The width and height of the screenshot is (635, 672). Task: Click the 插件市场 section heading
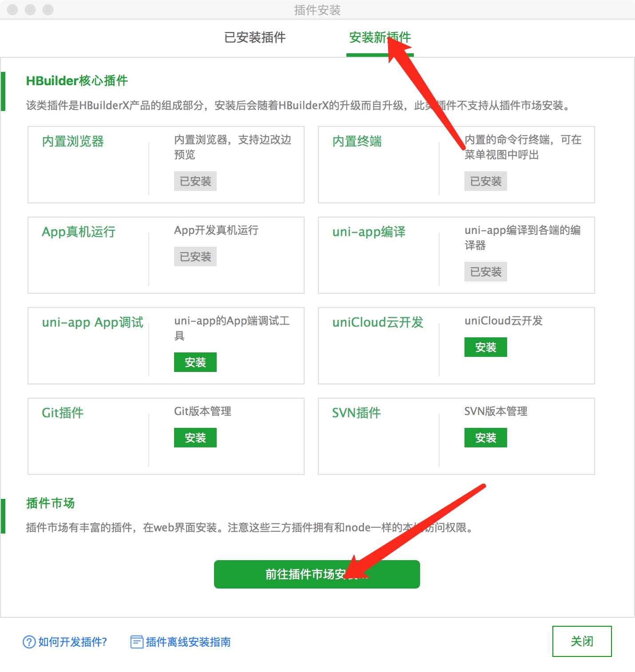[x=50, y=503]
